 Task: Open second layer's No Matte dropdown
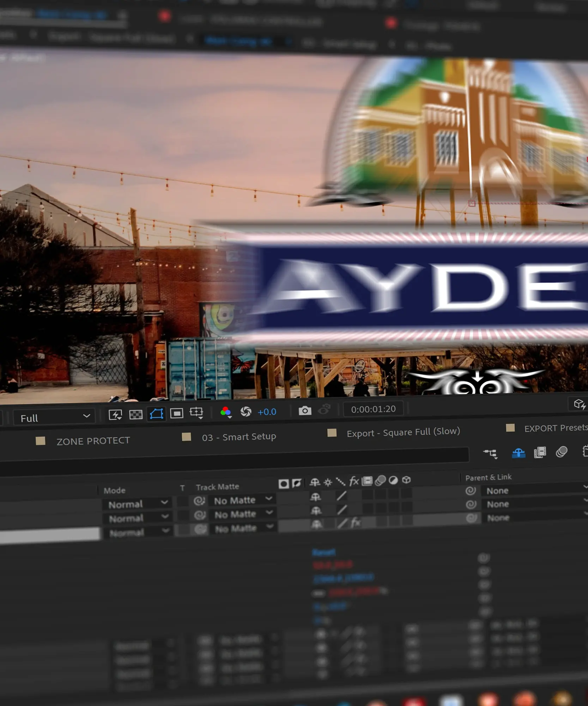pos(244,514)
